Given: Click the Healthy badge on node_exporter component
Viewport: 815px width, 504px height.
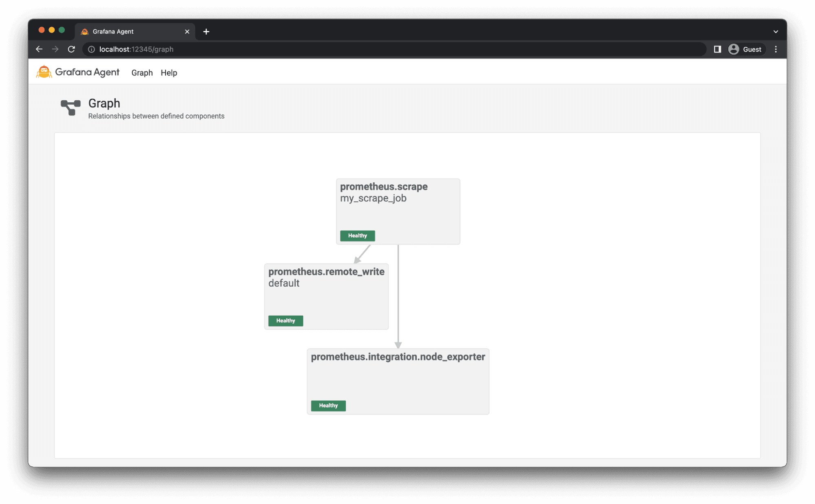Looking at the screenshot, I should (328, 405).
